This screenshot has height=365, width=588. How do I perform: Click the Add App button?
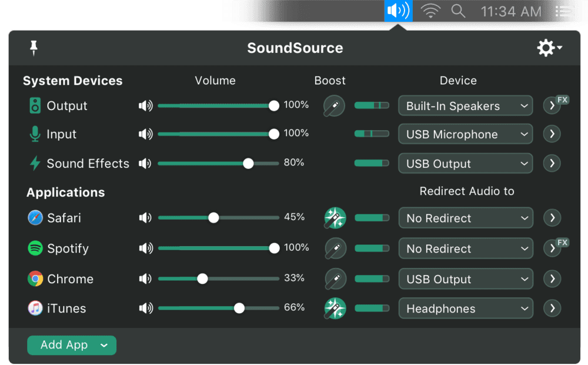click(72, 345)
